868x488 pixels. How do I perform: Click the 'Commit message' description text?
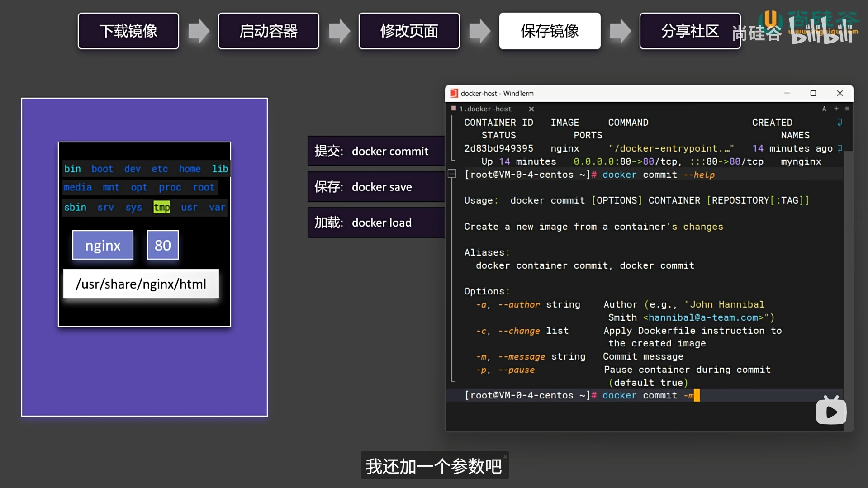pos(643,356)
